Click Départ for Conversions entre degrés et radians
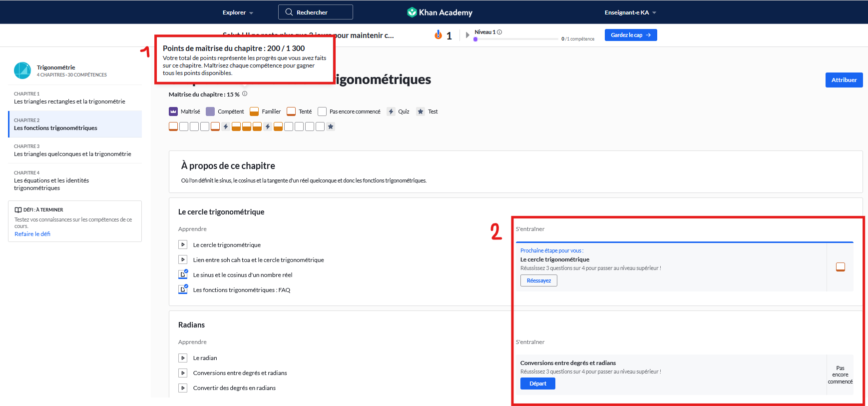 pyautogui.click(x=538, y=383)
